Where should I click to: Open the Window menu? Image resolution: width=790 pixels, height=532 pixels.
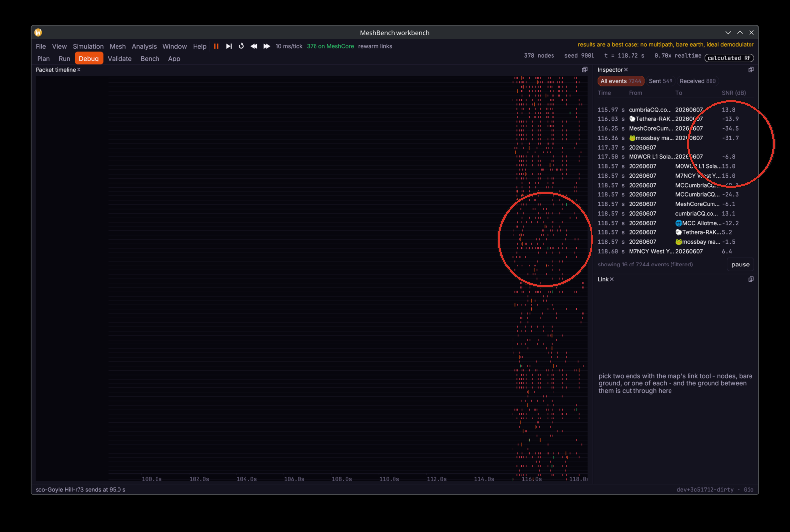coord(175,46)
